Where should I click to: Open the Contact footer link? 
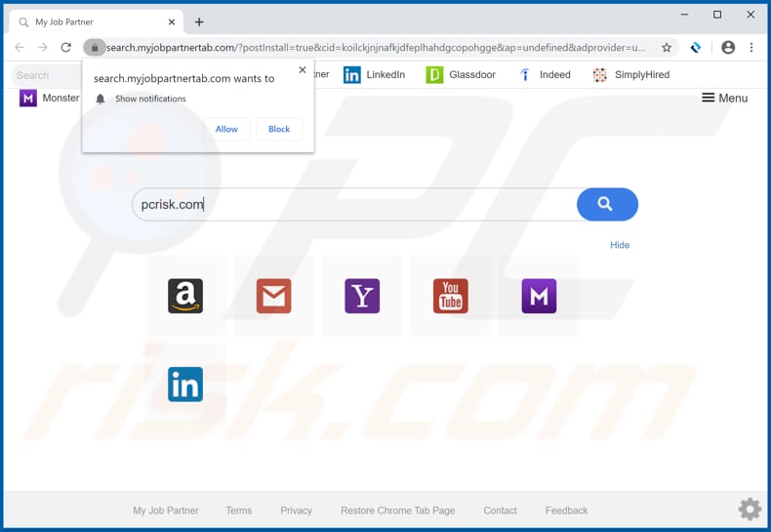[x=500, y=511]
